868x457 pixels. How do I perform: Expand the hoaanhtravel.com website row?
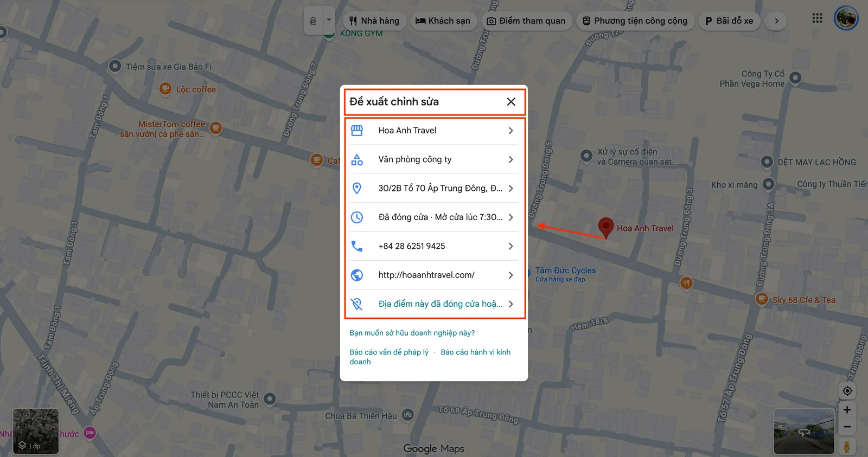tap(433, 275)
